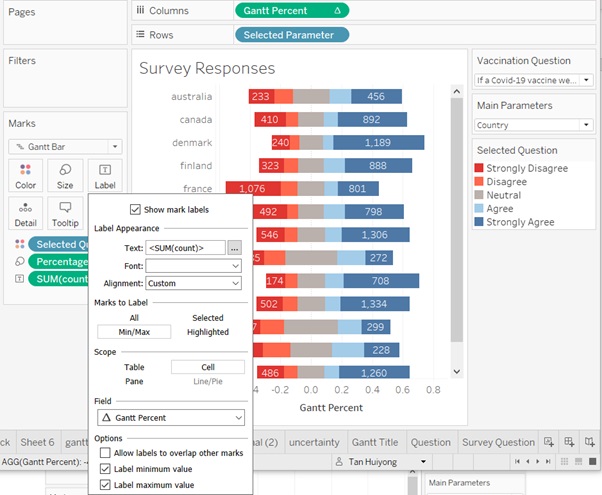The height and width of the screenshot is (495, 602).
Task: Uncheck Show mark labels checkbox
Action: point(135,209)
